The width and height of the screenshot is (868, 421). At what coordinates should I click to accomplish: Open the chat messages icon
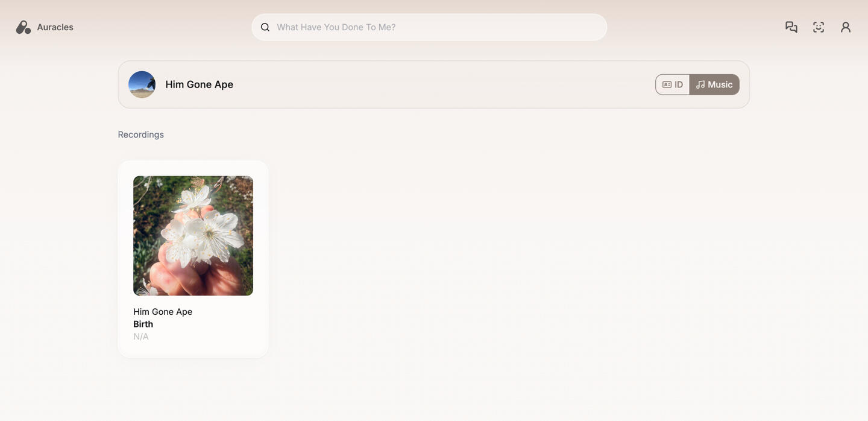point(791,27)
